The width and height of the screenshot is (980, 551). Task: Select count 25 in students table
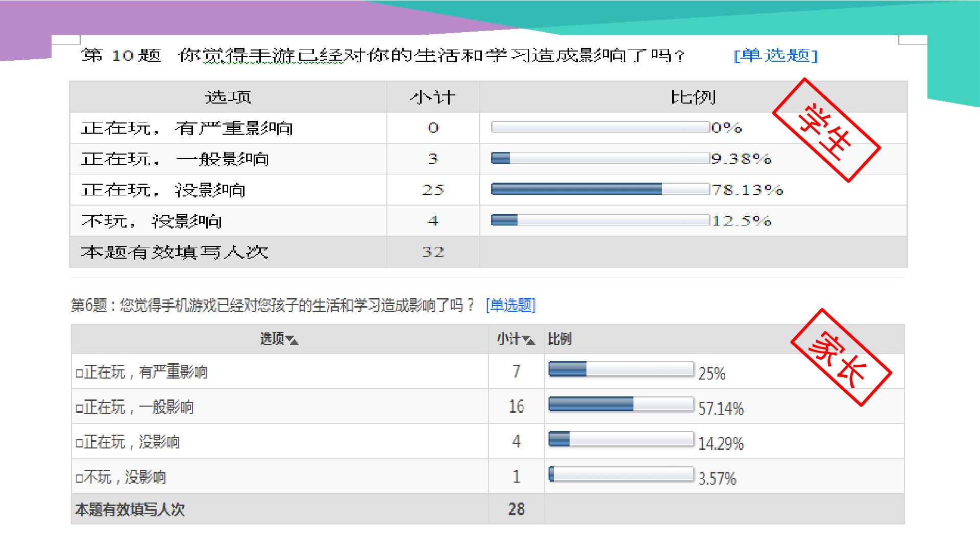(433, 190)
